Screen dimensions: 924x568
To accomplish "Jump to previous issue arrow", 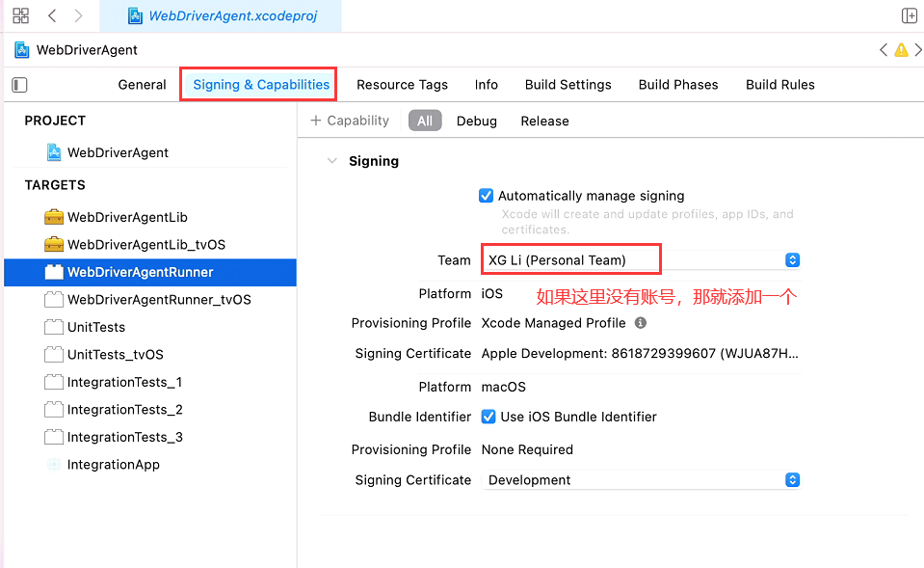I will (x=883, y=50).
